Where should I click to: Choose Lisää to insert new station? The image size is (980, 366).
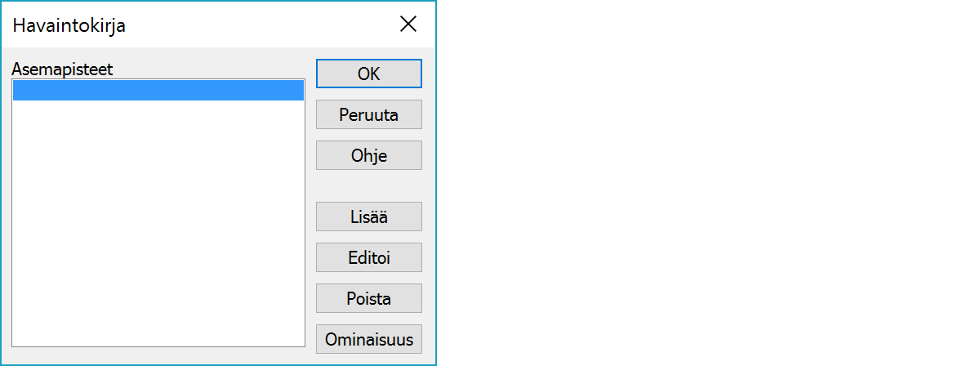pos(368,216)
